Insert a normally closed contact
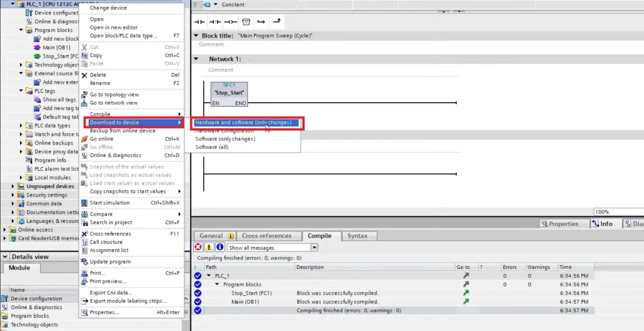644x331 pixels. [215, 22]
